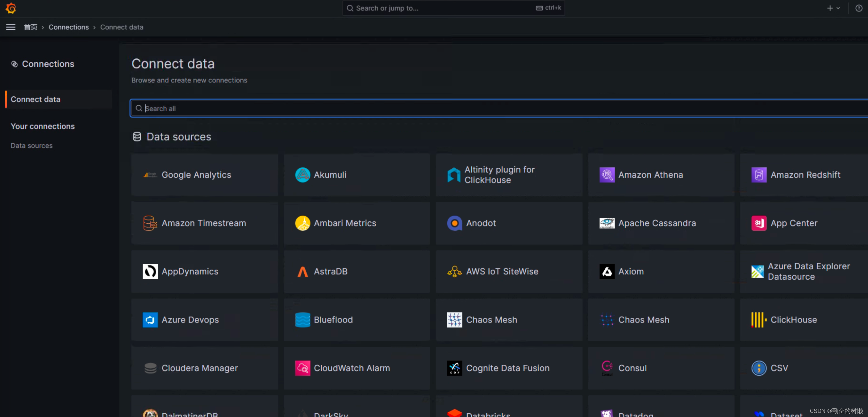Click the Data sources database icon
868x417 pixels.
click(137, 137)
